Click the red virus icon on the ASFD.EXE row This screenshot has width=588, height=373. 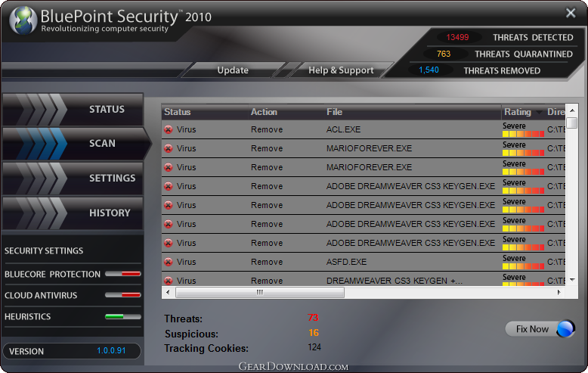169,262
